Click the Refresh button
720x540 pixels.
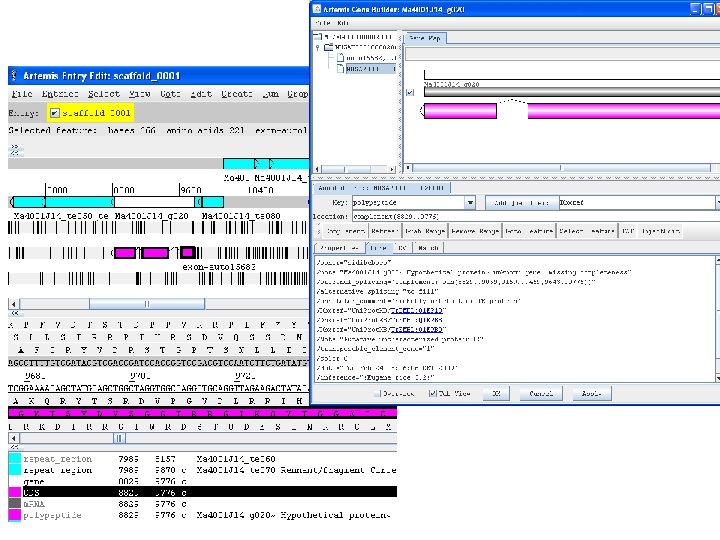384,231
